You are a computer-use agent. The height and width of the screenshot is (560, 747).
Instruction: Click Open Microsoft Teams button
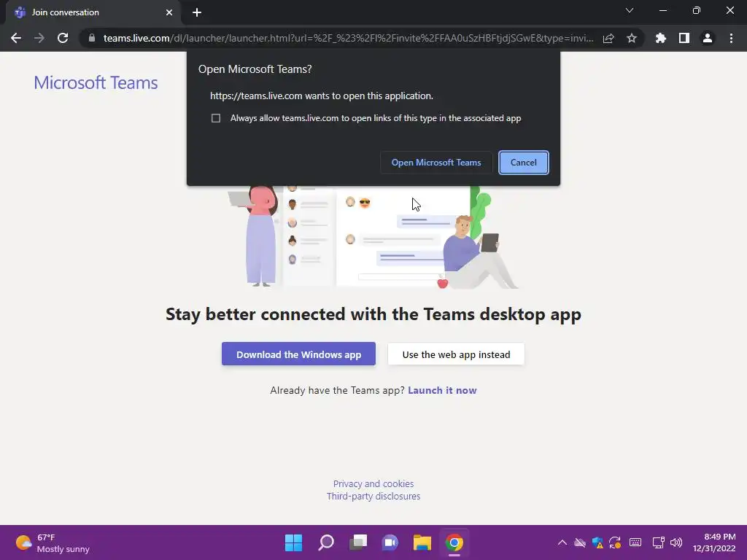[436, 163]
